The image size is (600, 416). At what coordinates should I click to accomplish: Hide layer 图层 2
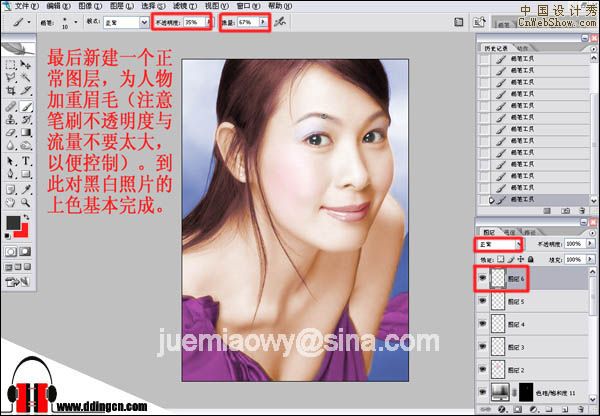(483, 370)
